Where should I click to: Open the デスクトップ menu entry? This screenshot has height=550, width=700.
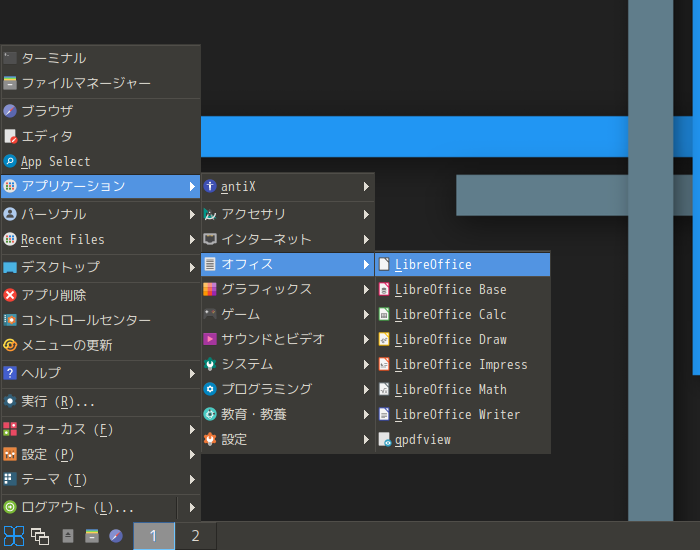point(100,267)
